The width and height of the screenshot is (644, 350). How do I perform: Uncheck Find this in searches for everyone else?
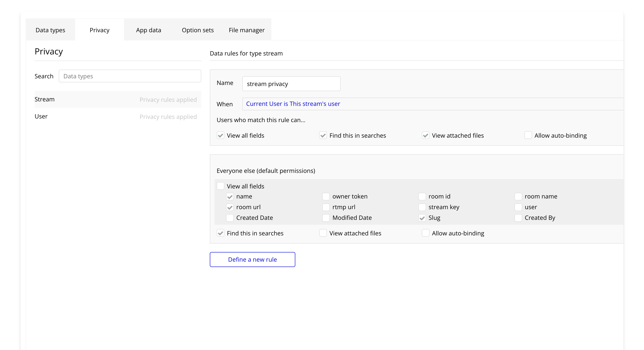click(x=220, y=233)
